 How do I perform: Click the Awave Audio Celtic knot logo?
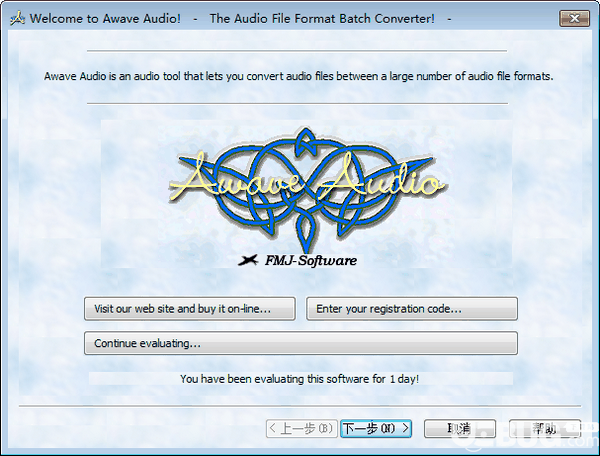306,189
